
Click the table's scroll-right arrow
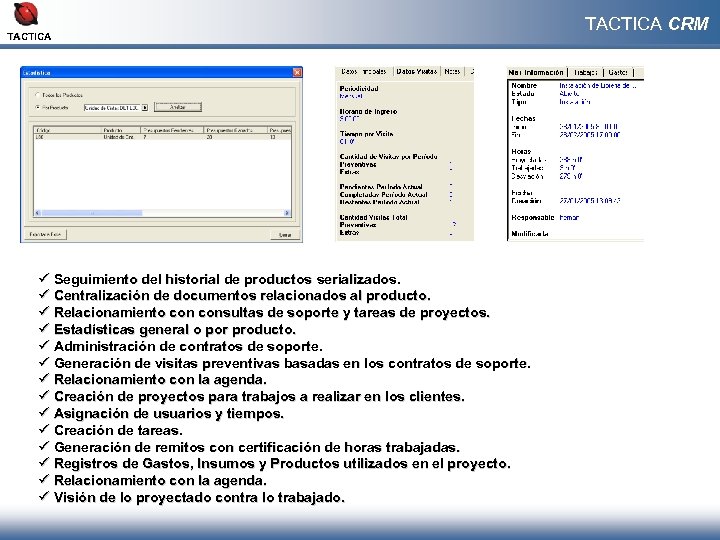click(x=287, y=213)
